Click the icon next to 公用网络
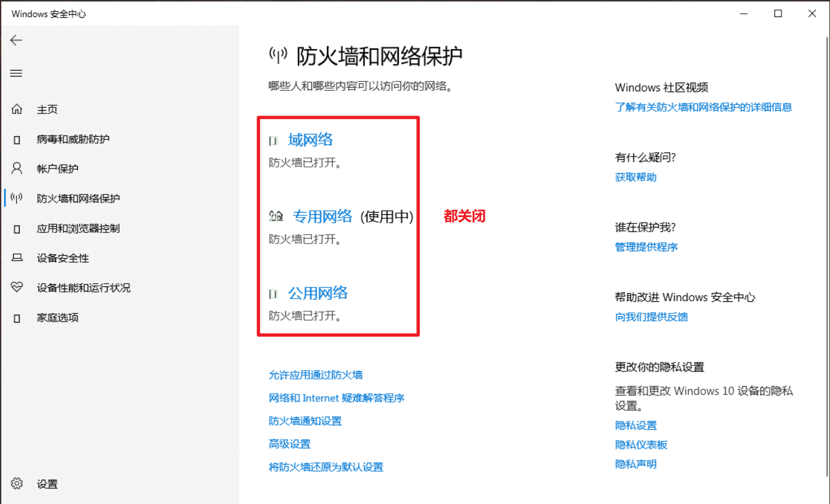This screenshot has height=504, width=830. coord(273,294)
